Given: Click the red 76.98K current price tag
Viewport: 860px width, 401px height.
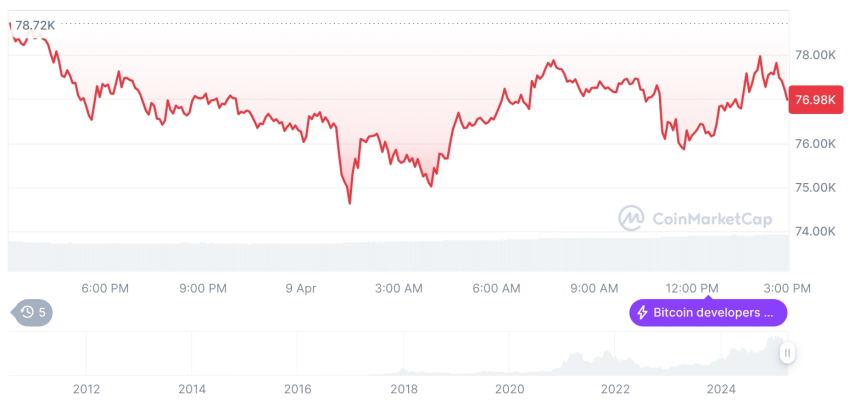Looking at the screenshot, I should click(814, 99).
